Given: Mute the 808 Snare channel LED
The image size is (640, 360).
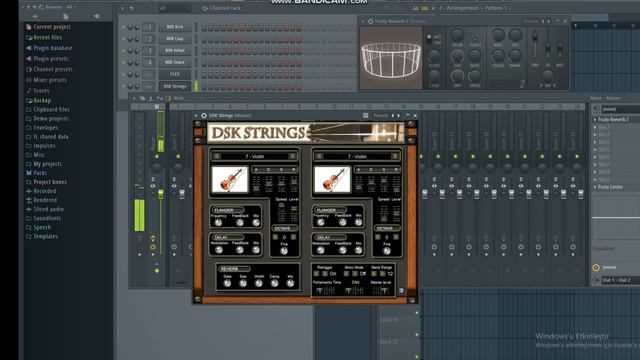Looking at the screenshot, I should click(124, 62).
